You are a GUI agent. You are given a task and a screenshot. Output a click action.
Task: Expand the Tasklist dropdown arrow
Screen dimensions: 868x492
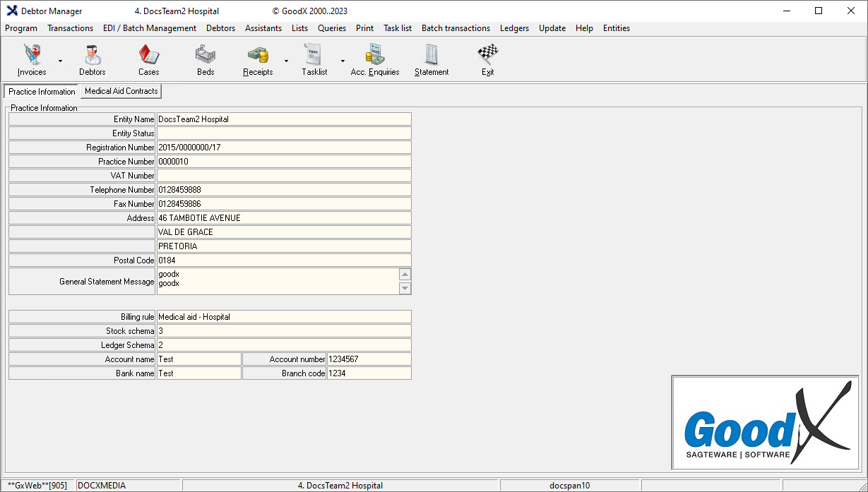[343, 61]
